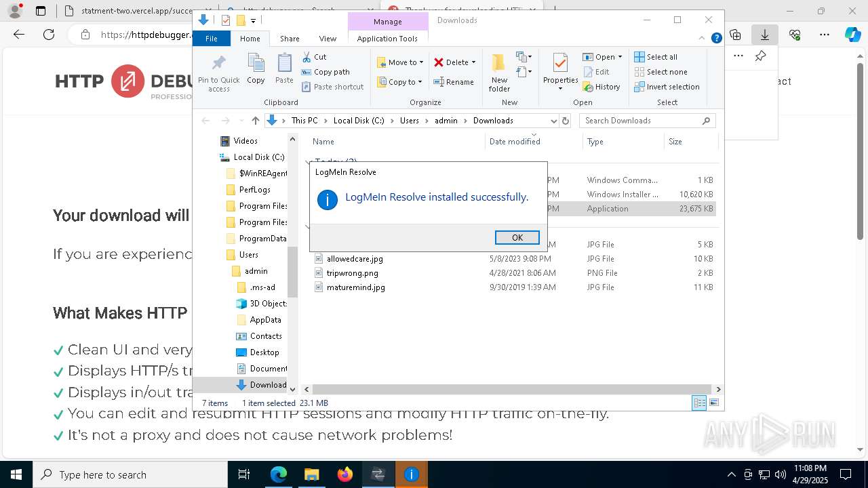
Task: Open Edge downloads icon in browser toolbar
Action: point(764,35)
